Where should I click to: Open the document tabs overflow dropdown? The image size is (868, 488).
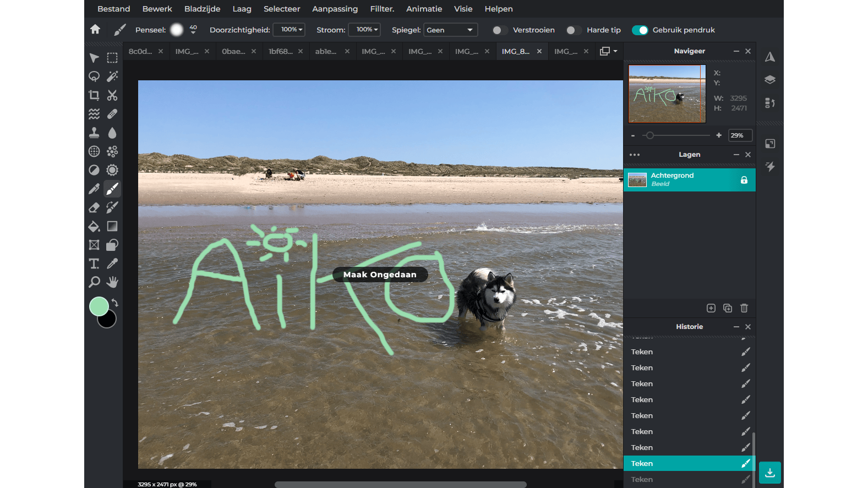coord(608,51)
